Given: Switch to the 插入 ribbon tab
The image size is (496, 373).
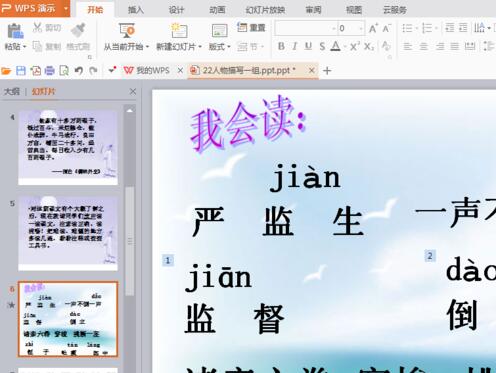Looking at the screenshot, I should [x=136, y=10].
